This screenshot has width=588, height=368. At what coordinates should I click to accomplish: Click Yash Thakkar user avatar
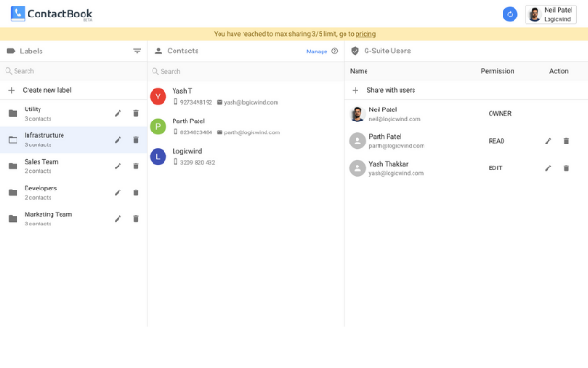[x=357, y=168]
